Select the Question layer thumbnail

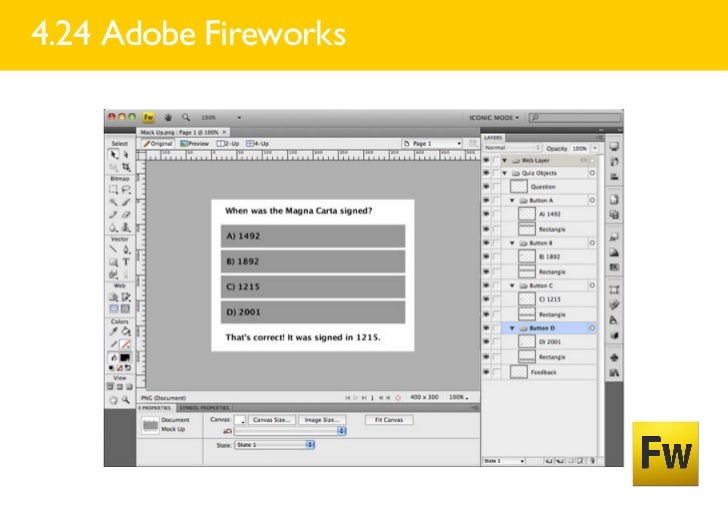click(x=519, y=186)
